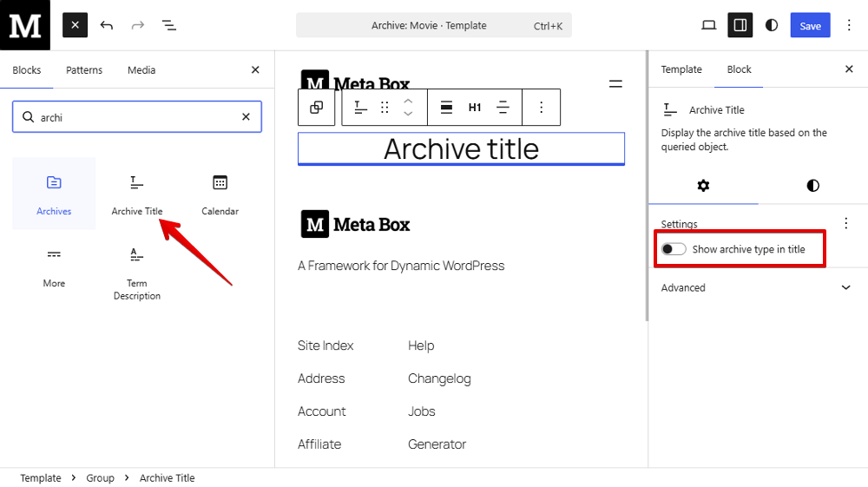Clear the block search text
This screenshot has width=868, height=487.
[x=246, y=117]
